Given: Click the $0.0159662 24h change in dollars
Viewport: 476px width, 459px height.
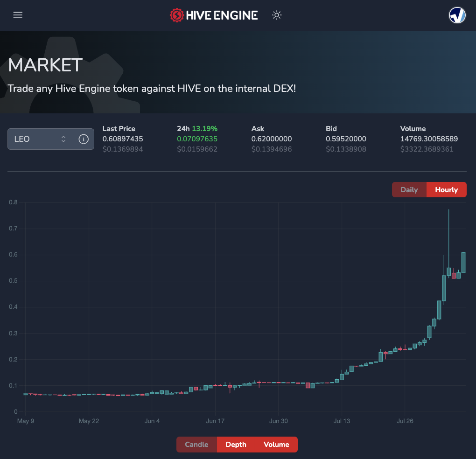Looking at the screenshot, I should (x=197, y=149).
